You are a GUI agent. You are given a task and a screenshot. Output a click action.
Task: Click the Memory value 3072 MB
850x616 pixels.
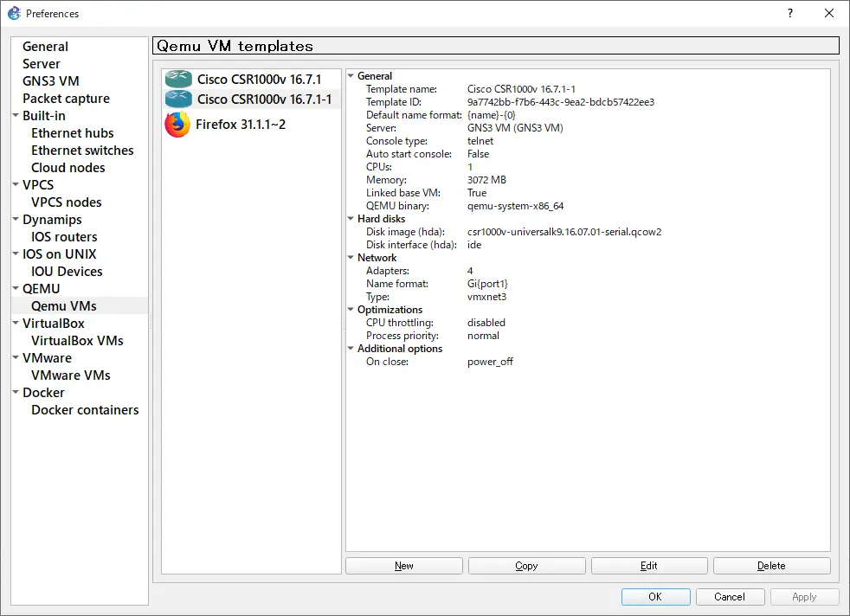pos(486,180)
